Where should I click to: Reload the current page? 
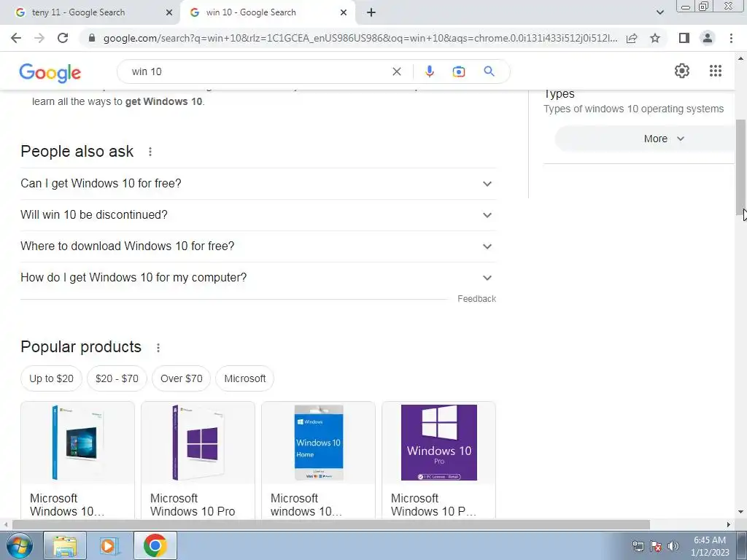click(x=63, y=38)
